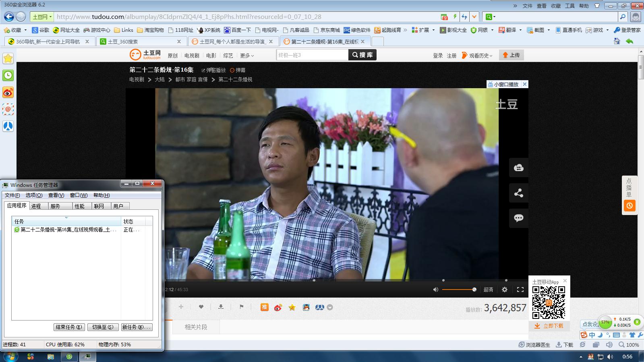Click the search magnifier in the browser search box

tap(623, 17)
